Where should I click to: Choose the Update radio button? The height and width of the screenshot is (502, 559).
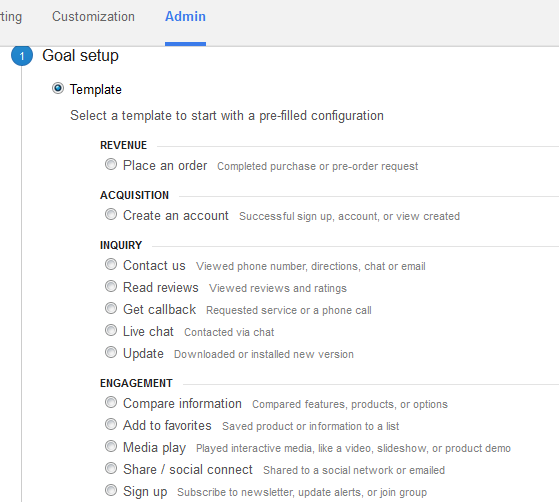111,352
